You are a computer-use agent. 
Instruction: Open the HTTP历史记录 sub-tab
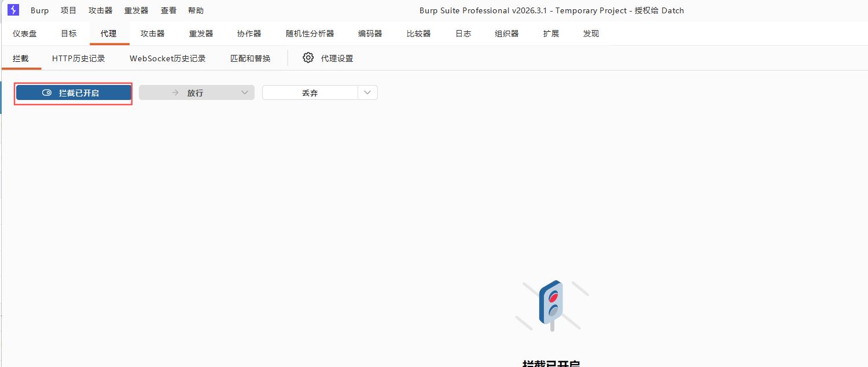coord(79,58)
